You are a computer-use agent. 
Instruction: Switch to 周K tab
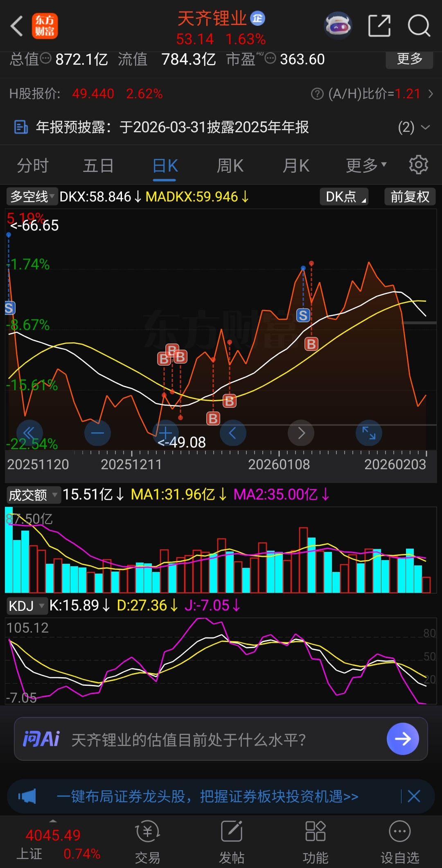(230, 166)
